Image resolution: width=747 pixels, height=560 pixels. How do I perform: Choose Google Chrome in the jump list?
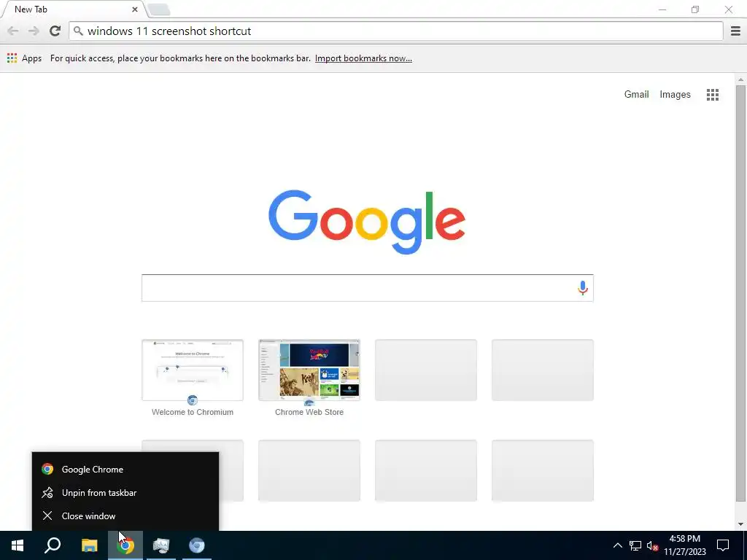(x=125, y=469)
